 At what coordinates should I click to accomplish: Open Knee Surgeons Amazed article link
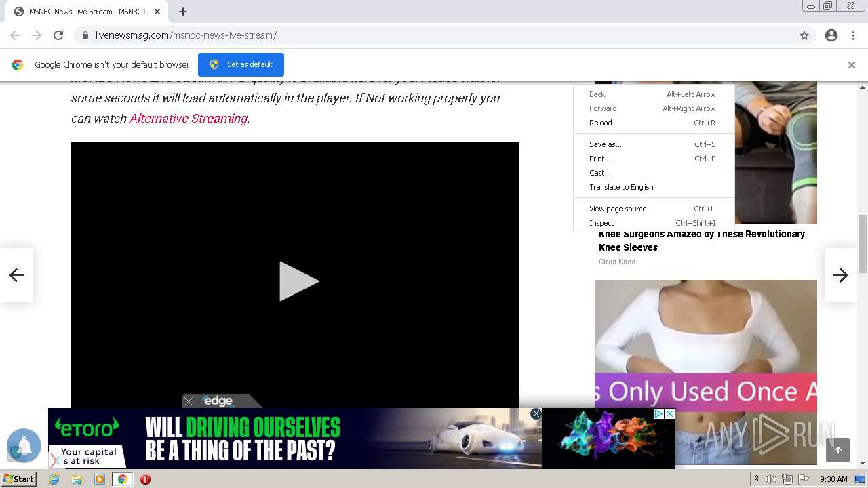point(702,241)
